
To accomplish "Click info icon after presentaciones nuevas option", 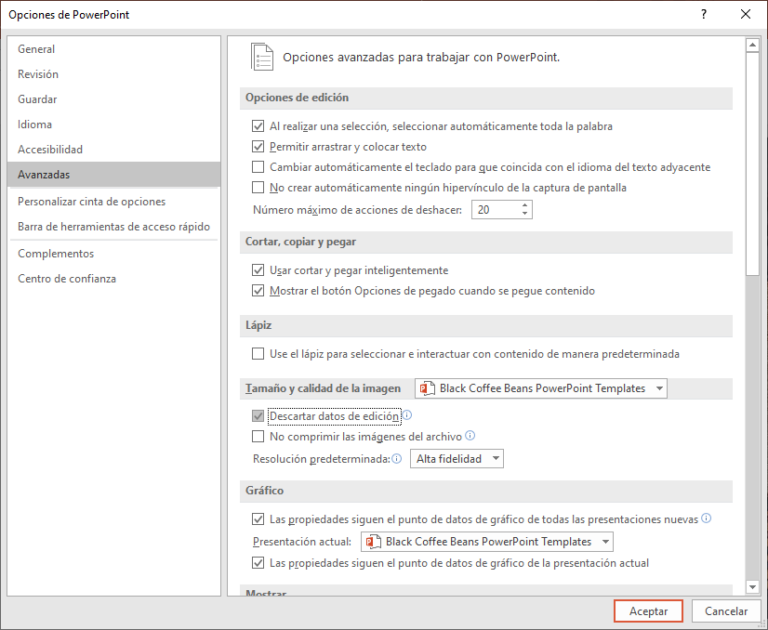I will coord(706,519).
